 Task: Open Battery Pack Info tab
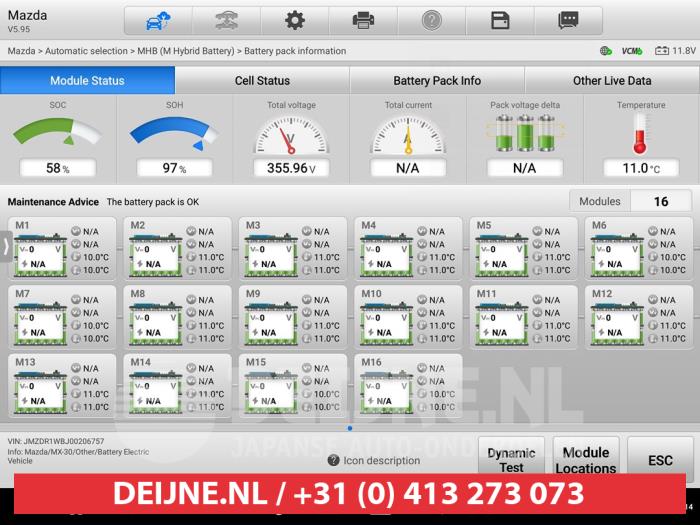click(x=437, y=80)
